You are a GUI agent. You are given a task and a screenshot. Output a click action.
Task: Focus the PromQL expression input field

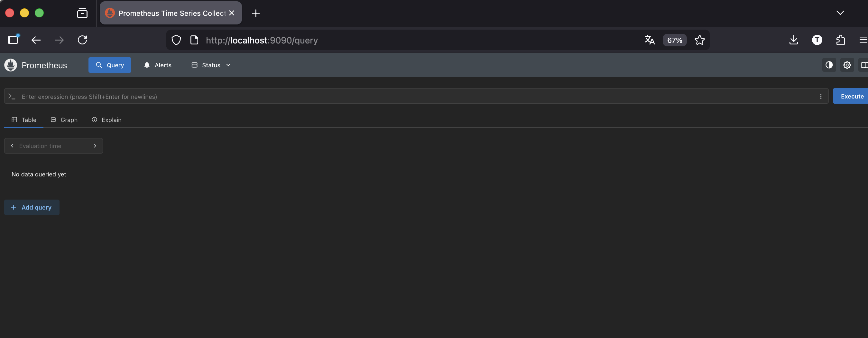404,97
